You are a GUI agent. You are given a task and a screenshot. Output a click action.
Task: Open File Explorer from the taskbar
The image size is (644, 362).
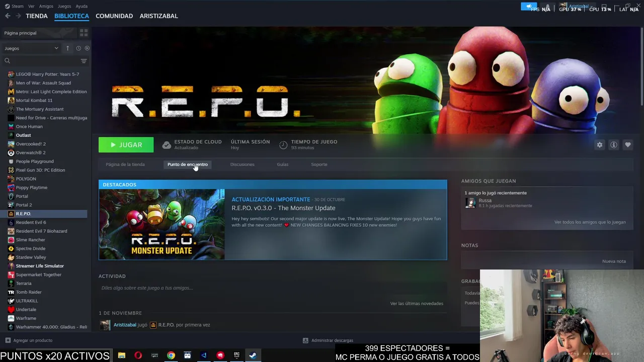121,355
